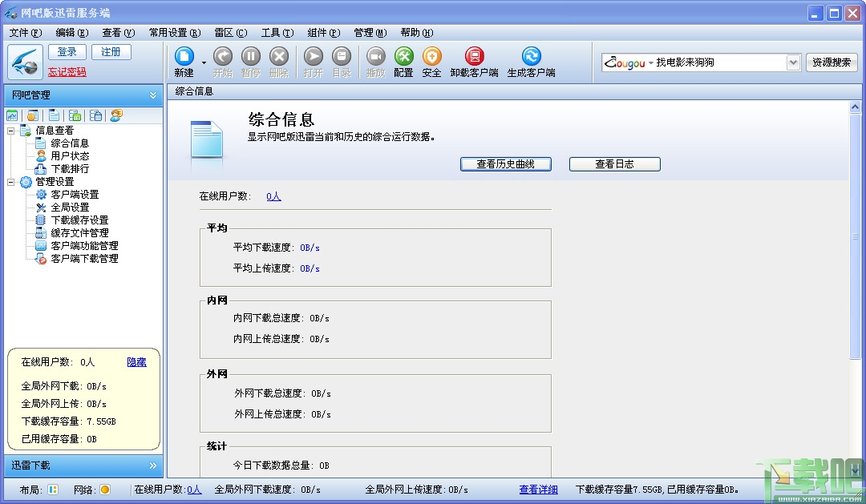Screen dimensions: 866x504
Task: Click the main panel scrollbar up arrow
Action: pos(855,107)
